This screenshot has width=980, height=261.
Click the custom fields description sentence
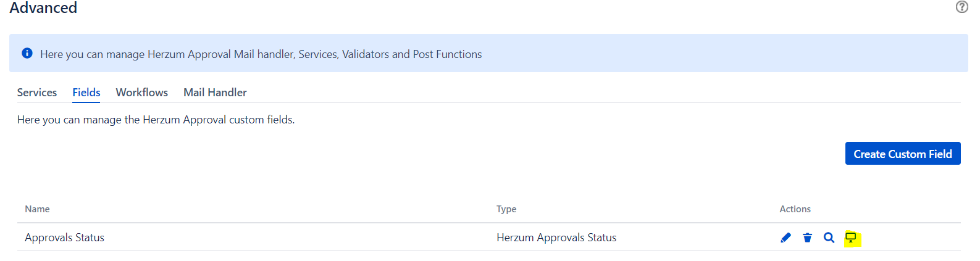[x=156, y=120]
